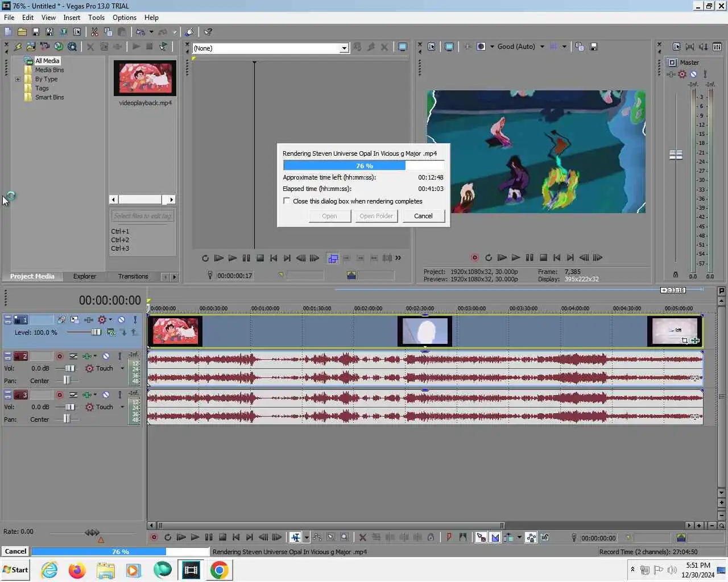
Task: Click the Cut scissors icon
Action: click(x=94, y=32)
